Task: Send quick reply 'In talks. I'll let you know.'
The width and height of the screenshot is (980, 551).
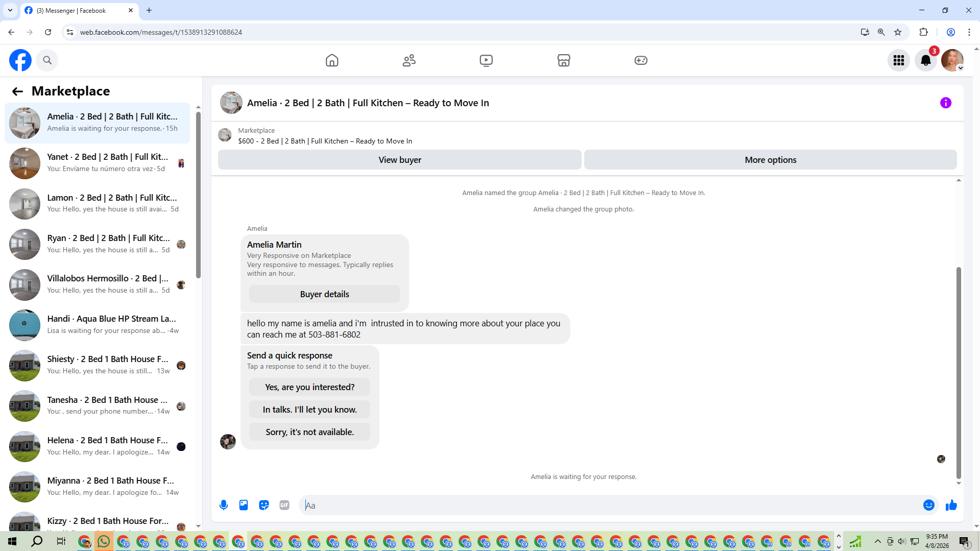Action: click(309, 410)
